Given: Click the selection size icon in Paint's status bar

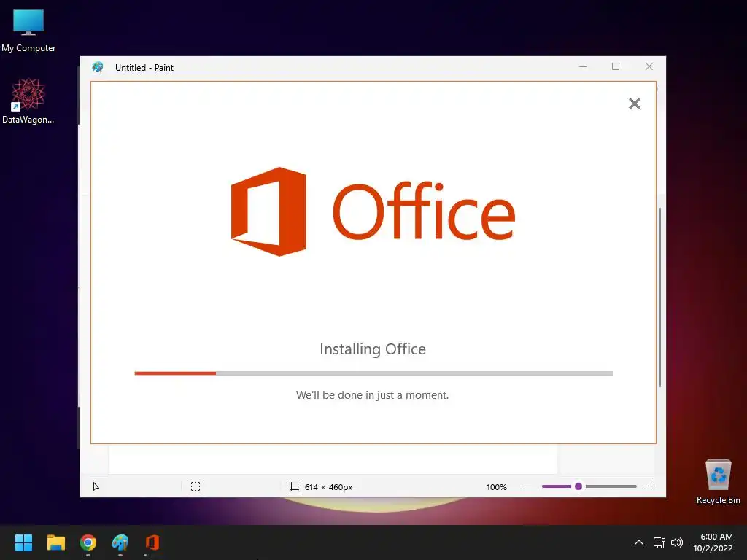Looking at the screenshot, I should coord(196,486).
